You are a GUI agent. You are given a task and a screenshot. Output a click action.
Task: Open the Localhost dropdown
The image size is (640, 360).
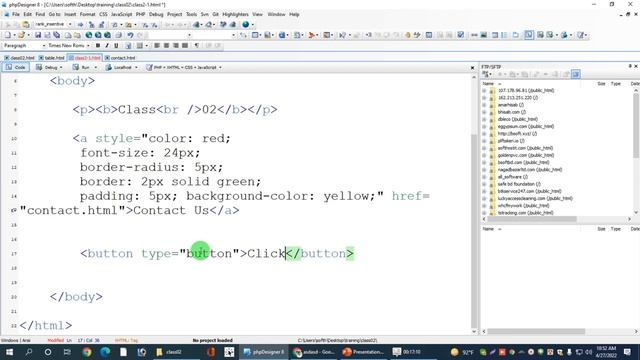coord(122,67)
